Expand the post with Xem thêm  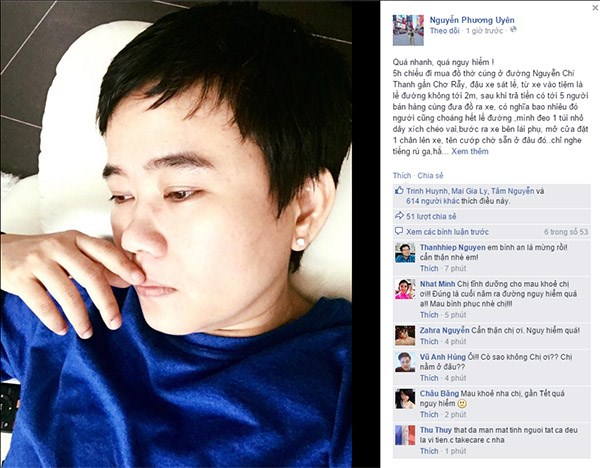470,151
